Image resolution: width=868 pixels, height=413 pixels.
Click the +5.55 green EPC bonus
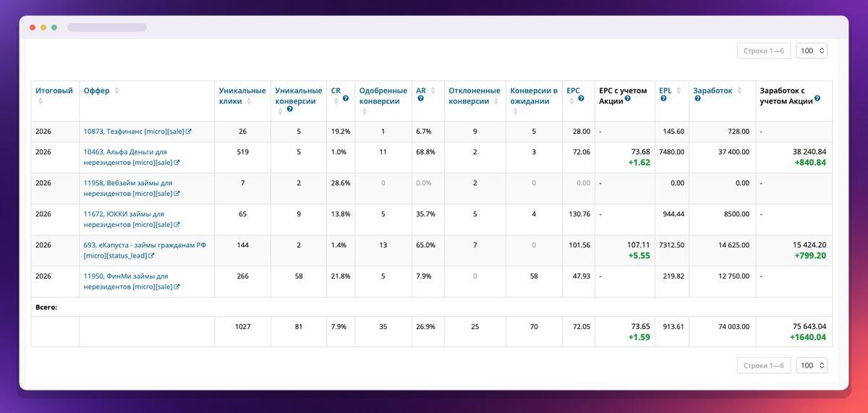(x=639, y=256)
